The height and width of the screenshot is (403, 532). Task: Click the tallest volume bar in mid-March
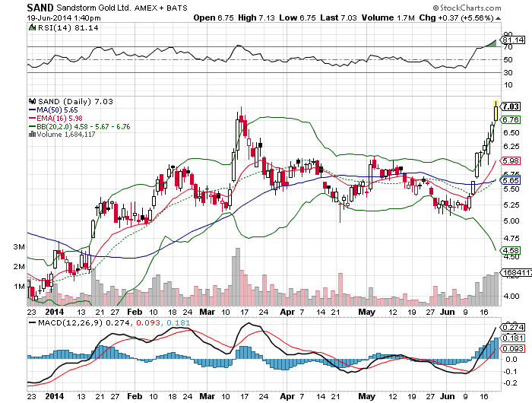(237, 277)
